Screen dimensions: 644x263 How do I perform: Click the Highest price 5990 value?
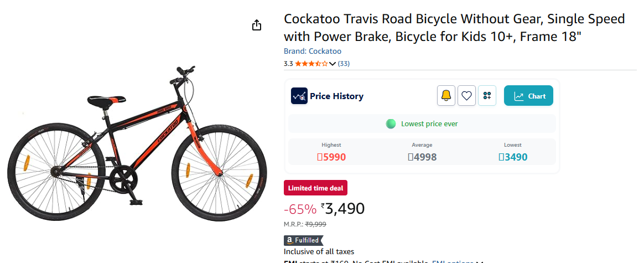(x=332, y=157)
